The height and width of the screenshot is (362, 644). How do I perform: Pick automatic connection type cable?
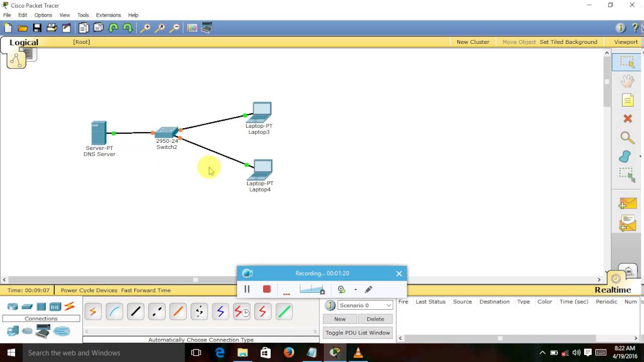pyautogui.click(x=93, y=312)
